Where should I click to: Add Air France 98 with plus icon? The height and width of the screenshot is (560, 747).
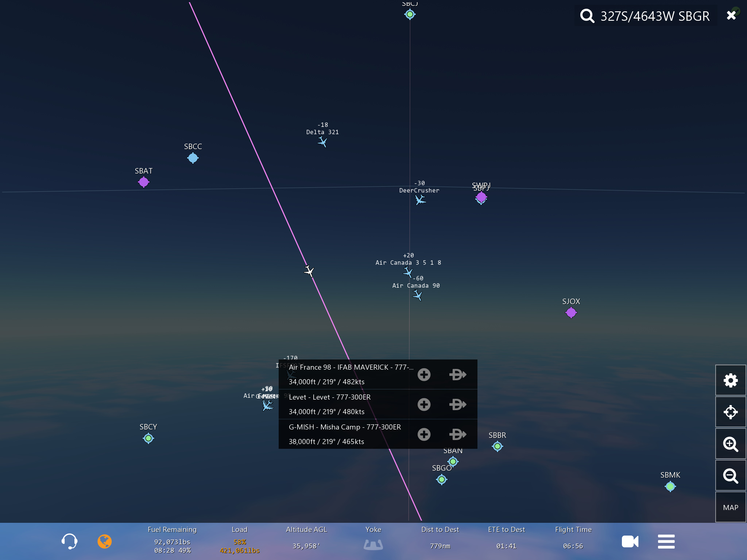pyautogui.click(x=424, y=374)
